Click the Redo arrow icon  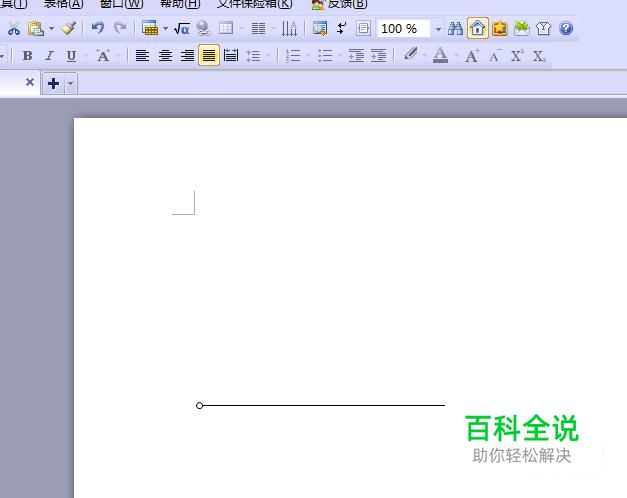tap(120, 28)
